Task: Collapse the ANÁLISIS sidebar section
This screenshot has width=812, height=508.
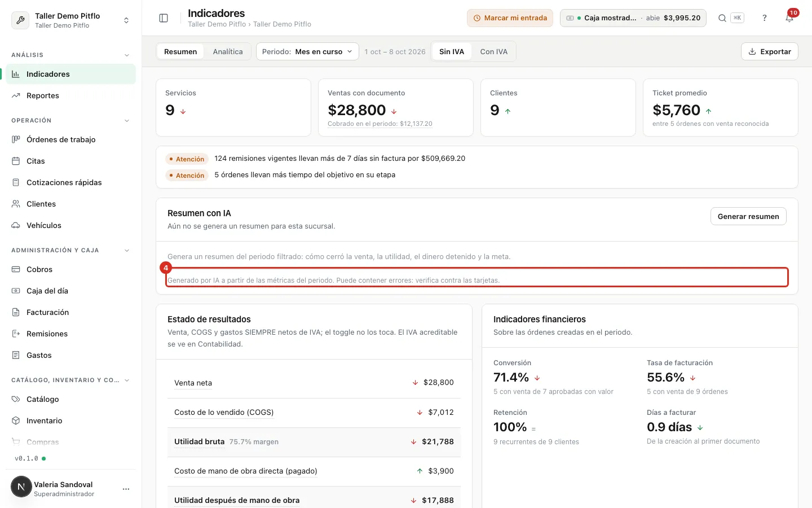Action: tap(127, 55)
